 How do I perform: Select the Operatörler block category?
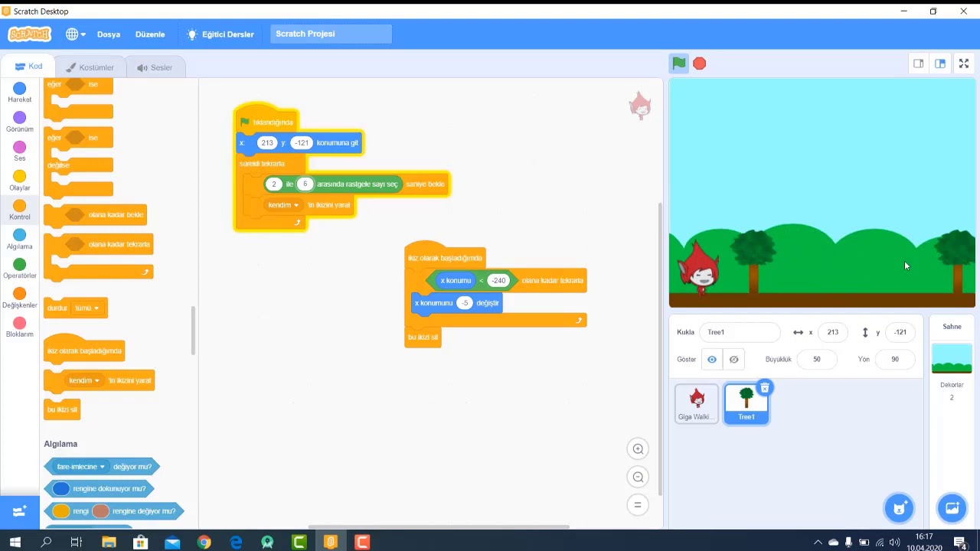pyautogui.click(x=20, y=268)
